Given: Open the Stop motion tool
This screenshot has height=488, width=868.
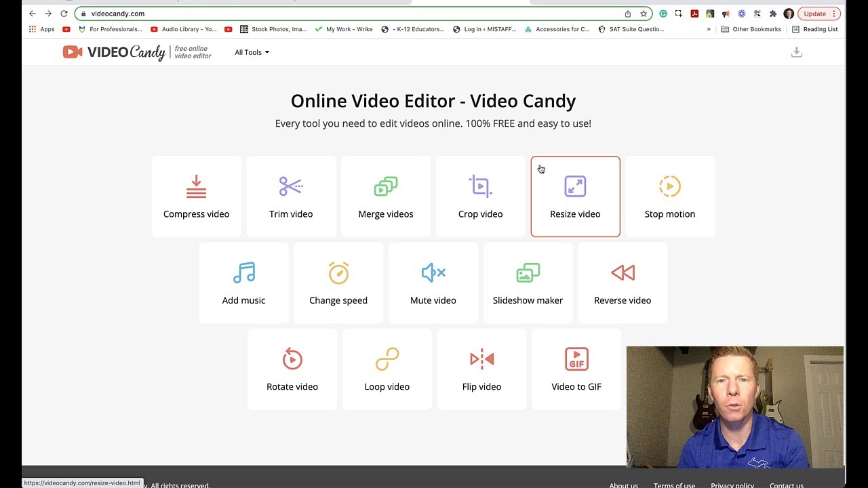Looking at the screenshot, I should [670, 197].
